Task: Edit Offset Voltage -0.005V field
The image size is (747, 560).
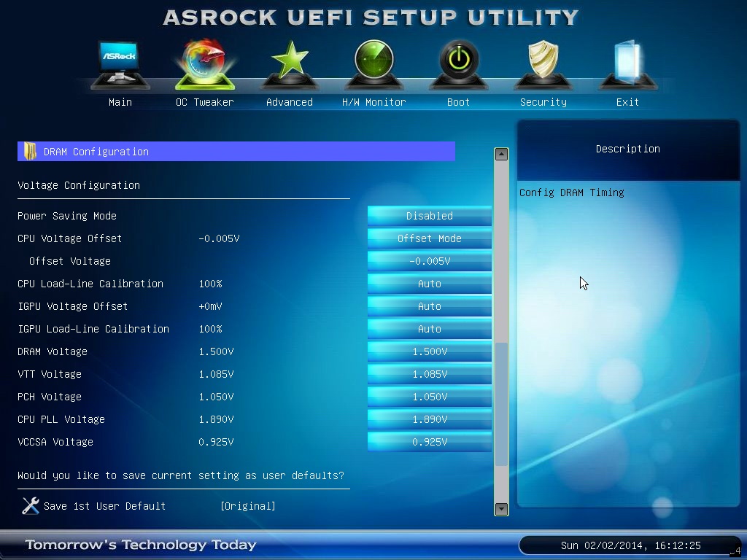Action: (x=430, y=261)
